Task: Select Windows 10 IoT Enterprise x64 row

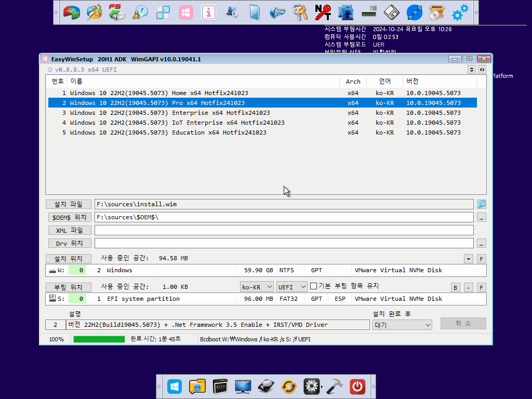Action: [x=262, y=123]
